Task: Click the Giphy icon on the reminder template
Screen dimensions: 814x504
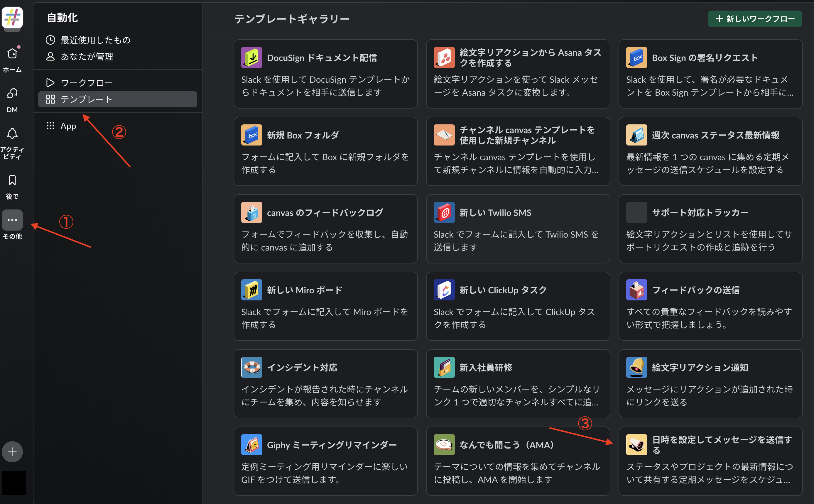Action: click(x=252, y=444)
